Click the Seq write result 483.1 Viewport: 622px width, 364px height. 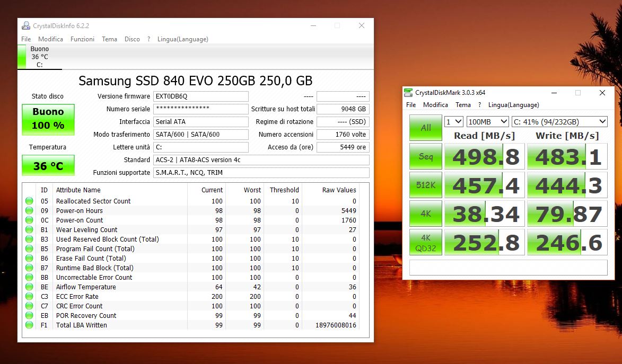coord(567,156)
